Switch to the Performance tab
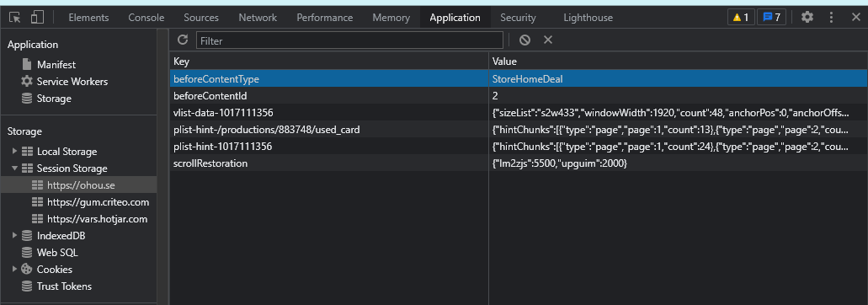Viewport: 868px width, 305px height. pos(324,18)
